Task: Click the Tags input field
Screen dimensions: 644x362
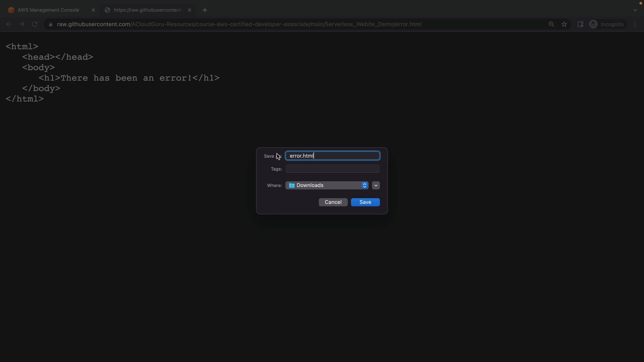Action: pyautogui.click(x=332, y=169)
